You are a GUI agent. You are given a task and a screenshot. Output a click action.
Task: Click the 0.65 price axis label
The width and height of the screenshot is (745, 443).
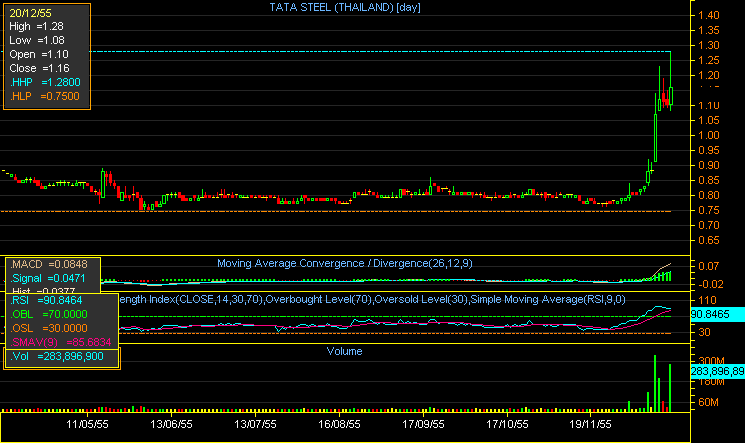[x=708, y=241]
